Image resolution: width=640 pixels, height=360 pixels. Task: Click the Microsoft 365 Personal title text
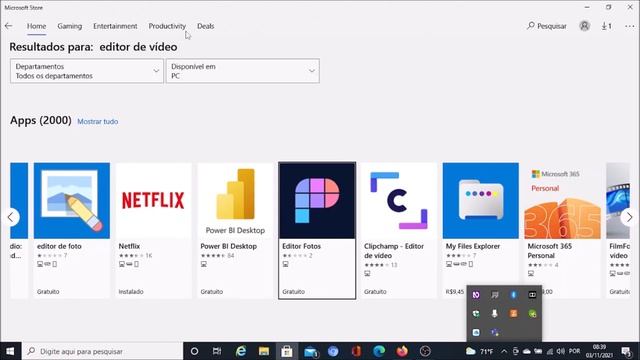[549, 251]
